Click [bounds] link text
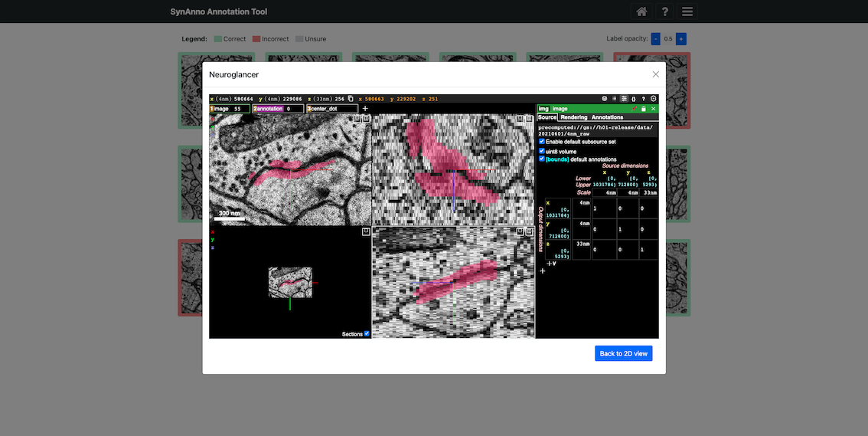Image resolution: width=868 pixels, height=436 pixels. tap(557, 159)
